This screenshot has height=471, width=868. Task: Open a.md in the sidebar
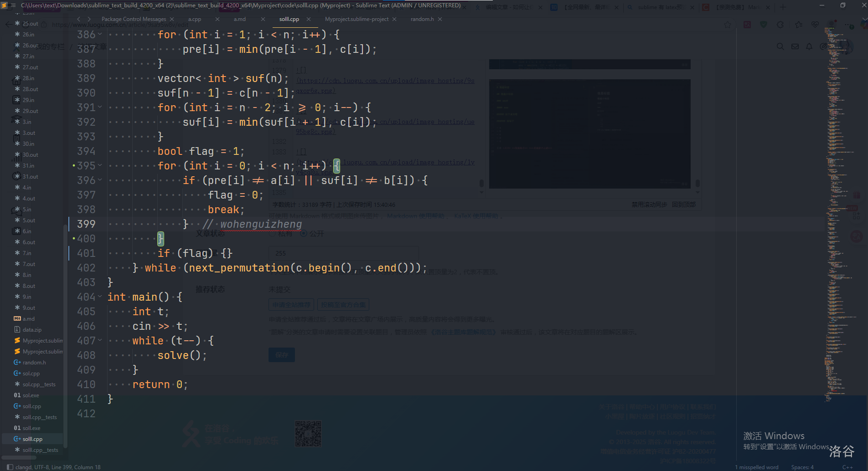pos(28,319)
